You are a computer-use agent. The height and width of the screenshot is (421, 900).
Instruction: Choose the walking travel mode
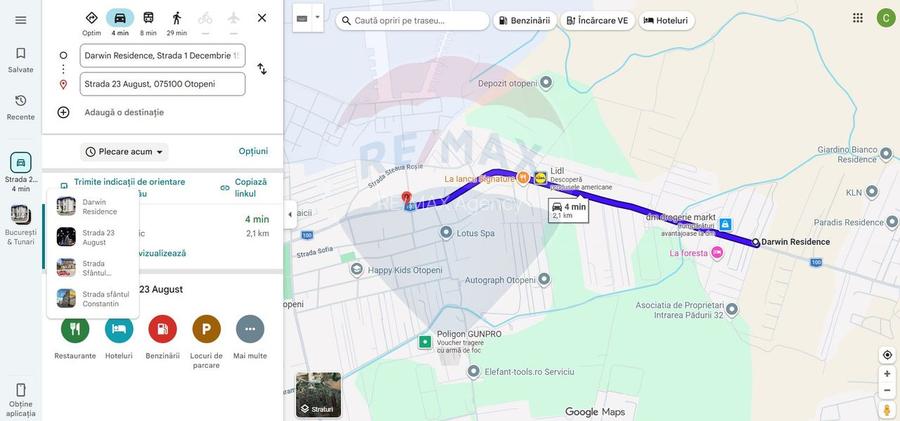tap(177, 18)
